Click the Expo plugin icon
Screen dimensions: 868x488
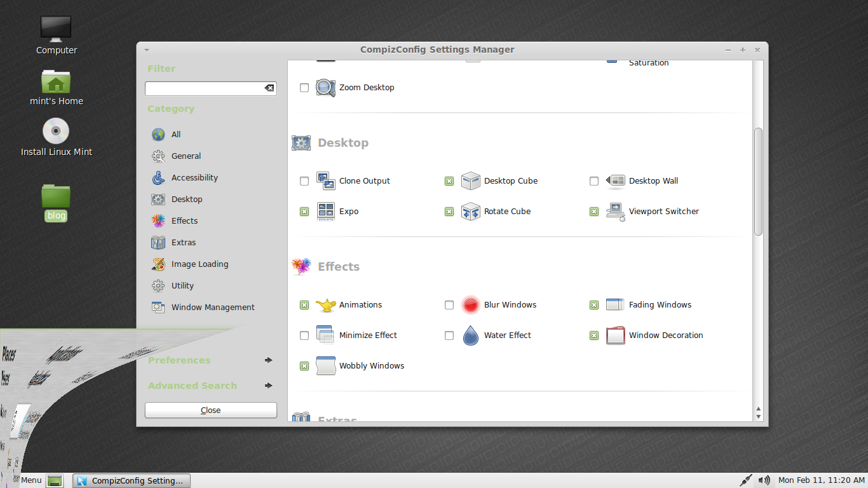point(326,212)
